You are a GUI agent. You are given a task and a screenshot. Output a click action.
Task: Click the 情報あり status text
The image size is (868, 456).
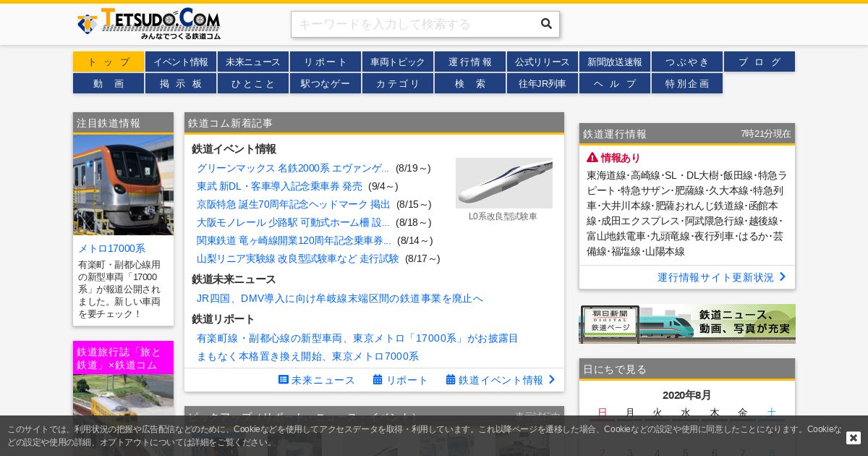pyautogui.click(x=621, y=158)
